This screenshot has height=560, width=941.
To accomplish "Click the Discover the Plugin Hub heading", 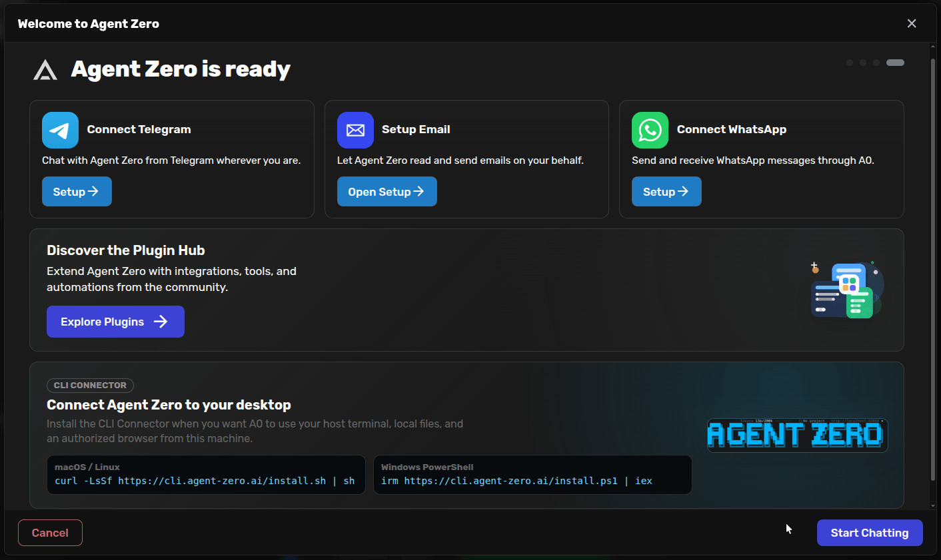I will (126, 250).
